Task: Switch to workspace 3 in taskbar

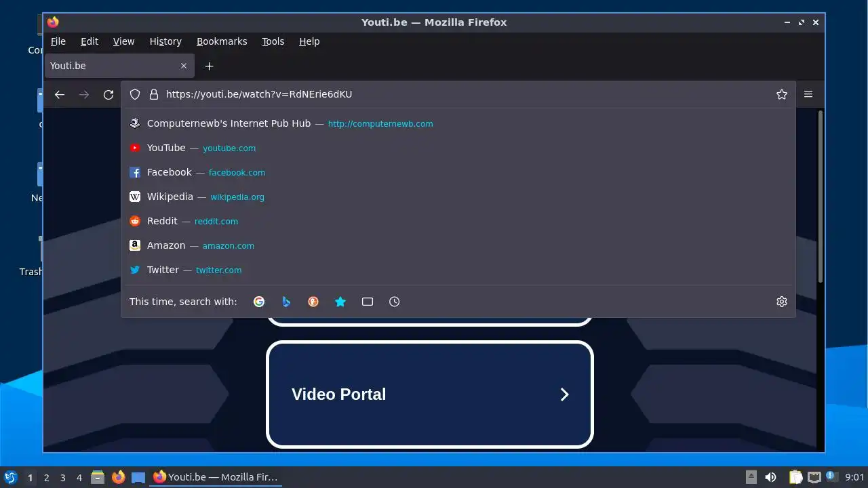Action: 63,478
